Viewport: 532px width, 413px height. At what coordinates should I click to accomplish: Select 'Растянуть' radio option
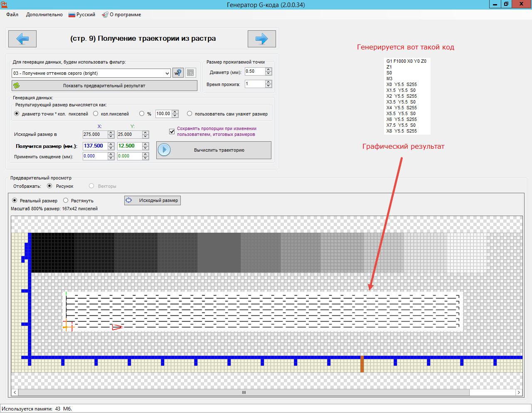pyautogui.click(x=66, y=200)
